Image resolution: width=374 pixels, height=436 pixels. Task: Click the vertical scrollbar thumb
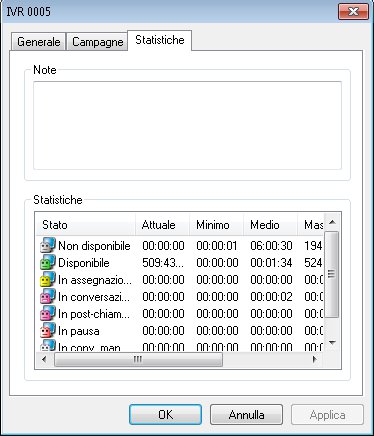(x=332, y=274)
